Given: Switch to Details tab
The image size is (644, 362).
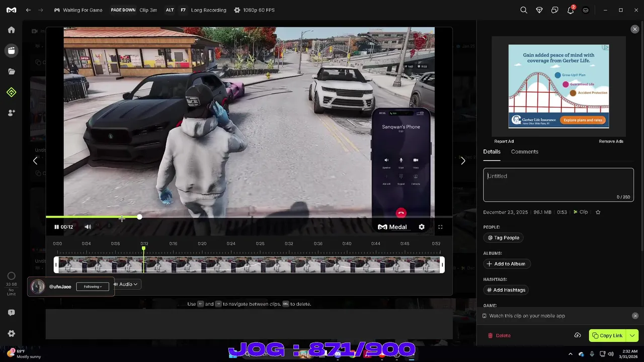Looking at the screenshot, I should (492, 151).
